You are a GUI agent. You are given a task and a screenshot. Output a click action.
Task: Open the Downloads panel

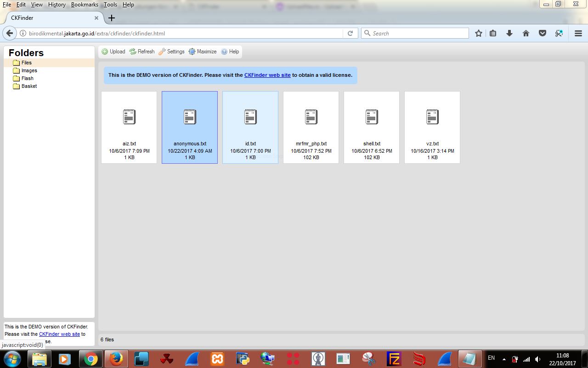coord(509,33)
